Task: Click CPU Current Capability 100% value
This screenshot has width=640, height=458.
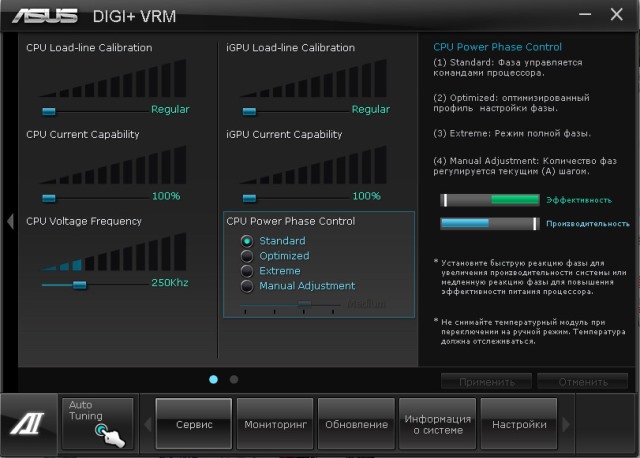Action: tap(166, 196)
